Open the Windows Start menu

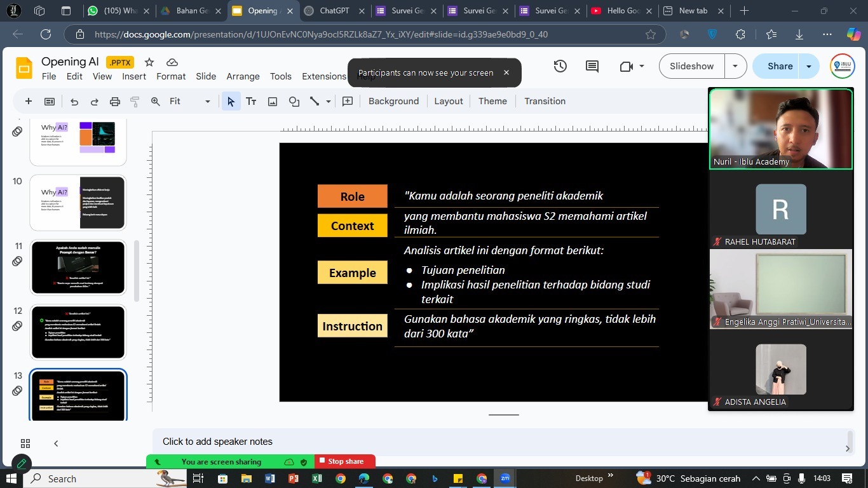coord(12,478)
